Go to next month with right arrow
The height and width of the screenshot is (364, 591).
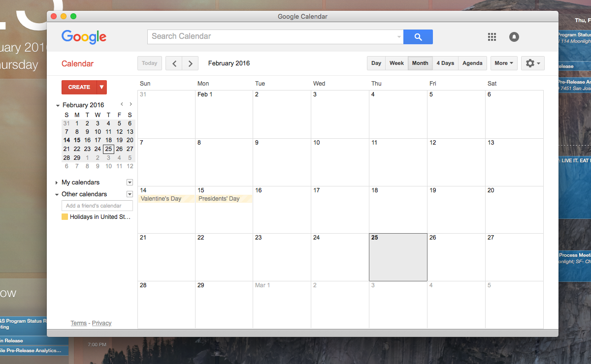(x=191, y=63)
